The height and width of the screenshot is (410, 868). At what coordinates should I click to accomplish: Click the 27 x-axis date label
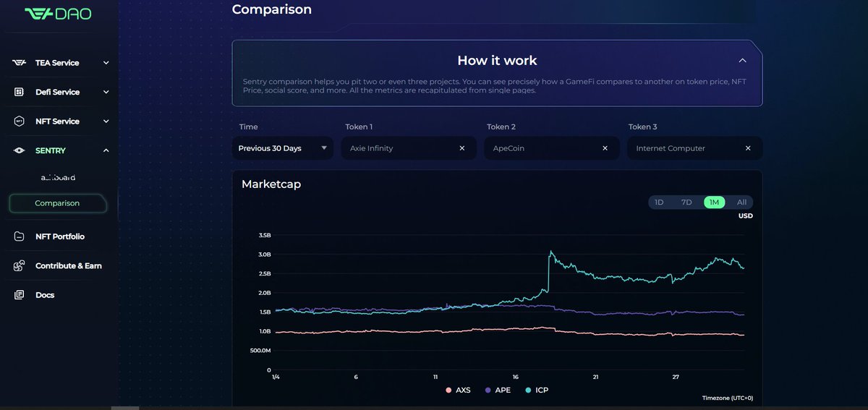[676, 377]
